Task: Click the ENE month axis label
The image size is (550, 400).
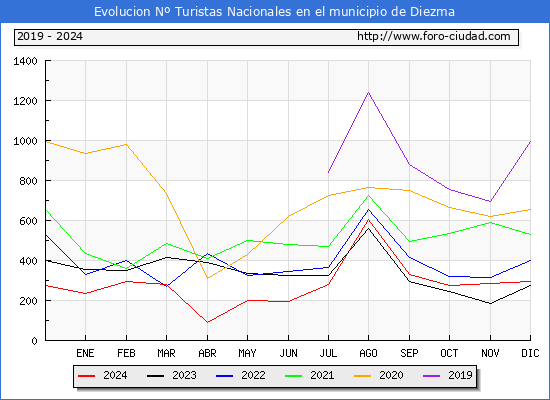Action: (85, 353)
